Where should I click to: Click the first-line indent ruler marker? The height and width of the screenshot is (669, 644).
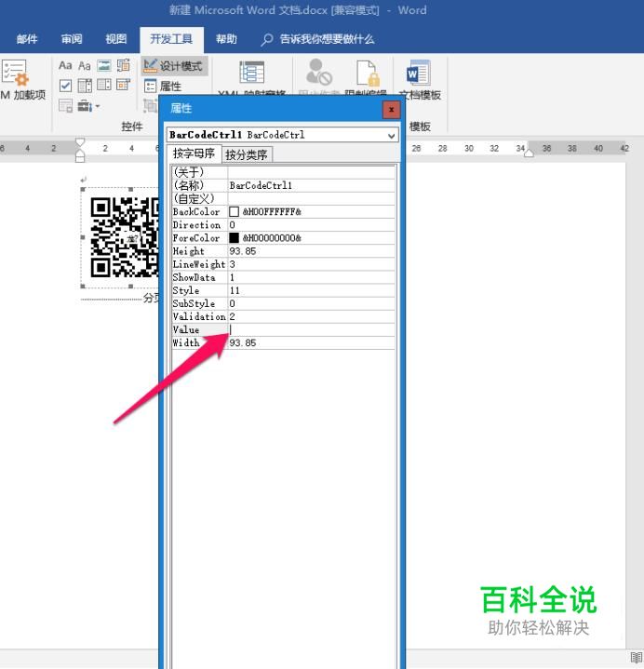click(80, 142)
